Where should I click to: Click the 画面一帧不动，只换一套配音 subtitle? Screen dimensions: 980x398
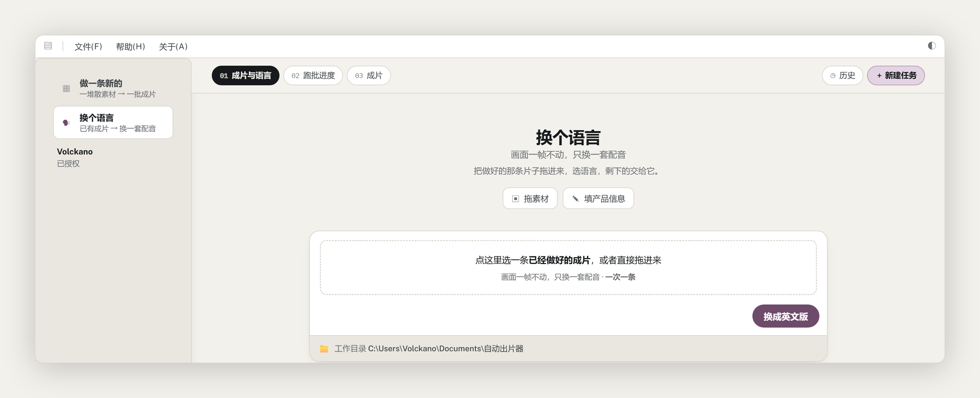click(x=568, y=155)
